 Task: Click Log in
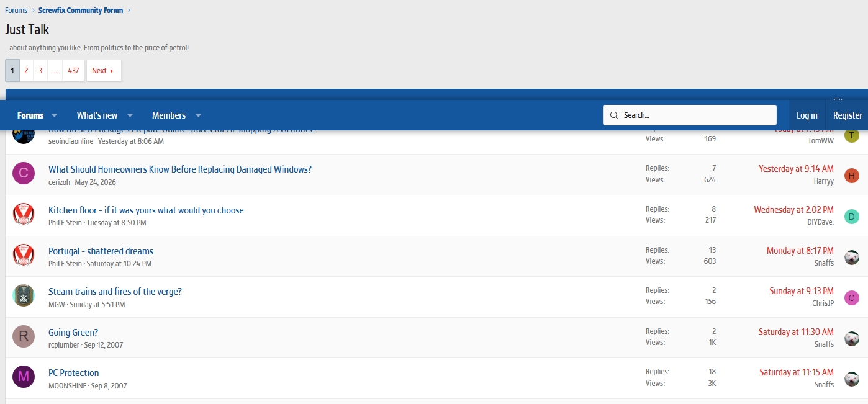pyautogui.click(x=807, y=115)
